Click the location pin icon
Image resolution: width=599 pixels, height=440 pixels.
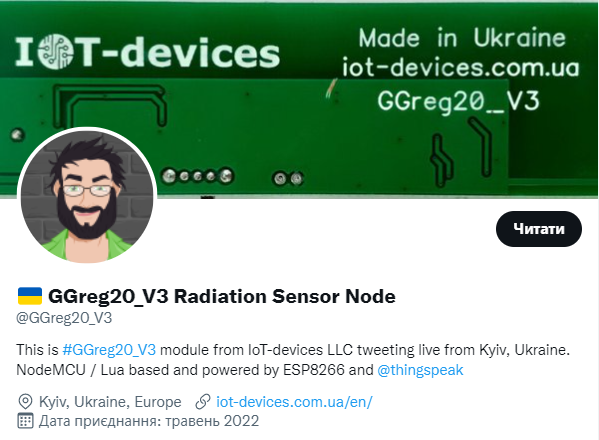coord(25,402)
